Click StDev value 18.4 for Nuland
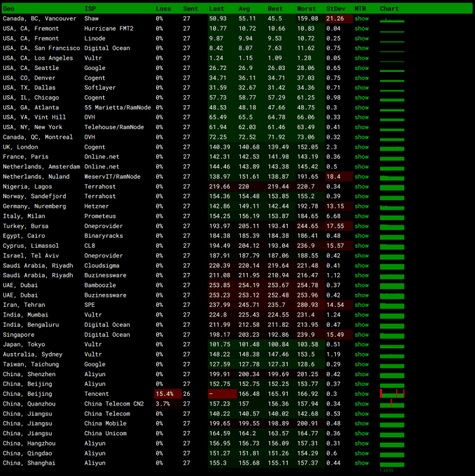This screenshot has width=475, height=476. [x=339, y=177]
